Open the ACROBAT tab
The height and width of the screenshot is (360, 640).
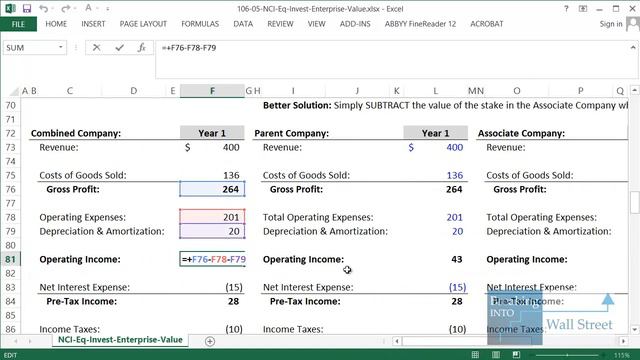click(487, 24)
